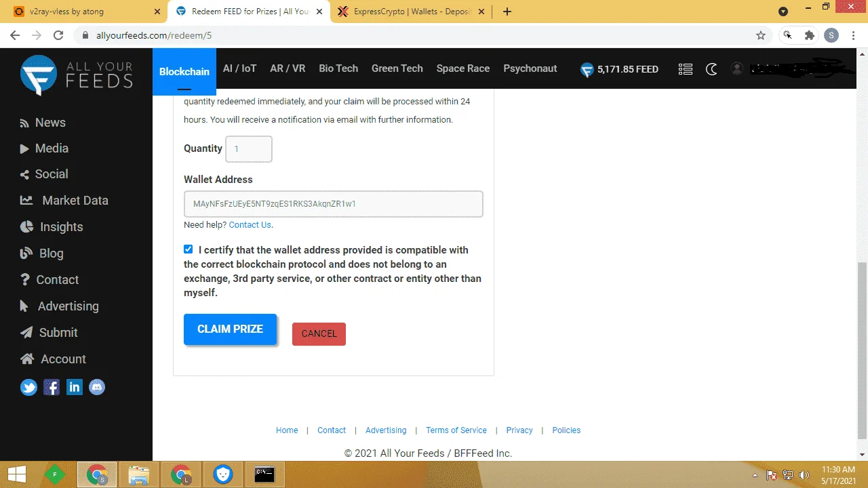The height and width of the screenshot is (488, 868).
Task: Click the page vertical scrollbar thumb
Action: tap(862, 350)
